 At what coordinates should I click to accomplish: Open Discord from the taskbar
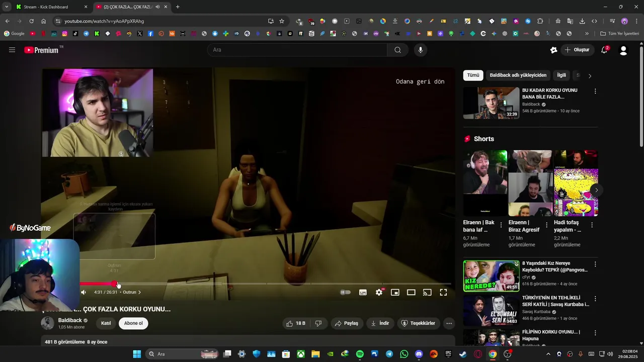click(419, 354)
